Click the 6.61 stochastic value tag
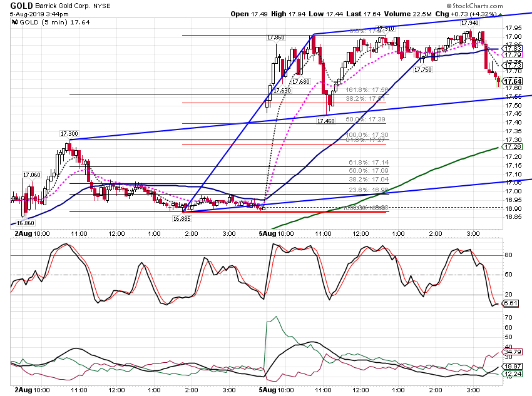 (x=511, y=303)
